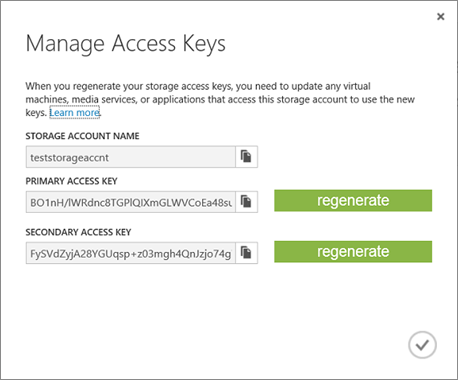Focus the primary access key text box
458x380 pixels.
tap(131, 202)
